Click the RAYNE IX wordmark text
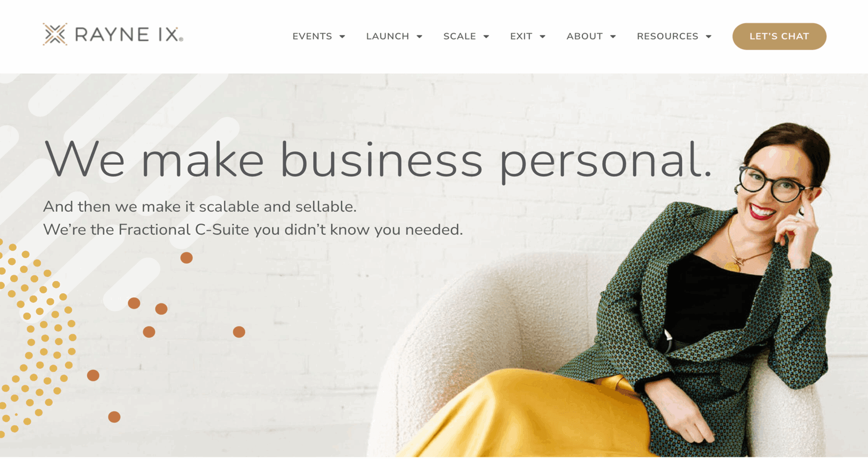 [x=129, y=35]
